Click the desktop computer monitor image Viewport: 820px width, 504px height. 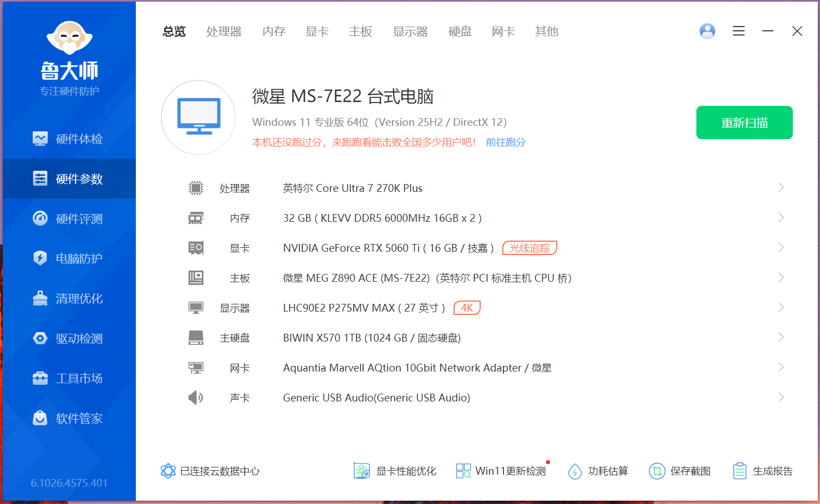tap(198, 116)
